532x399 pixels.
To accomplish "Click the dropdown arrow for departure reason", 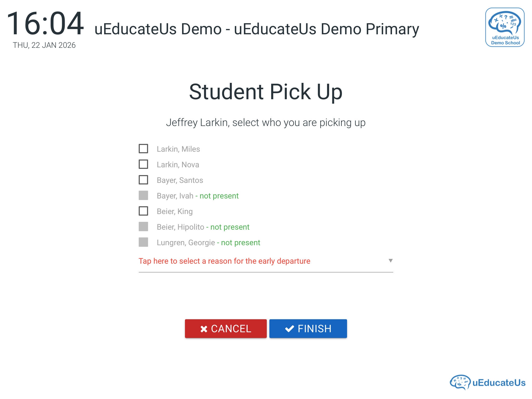I will 390,261.
